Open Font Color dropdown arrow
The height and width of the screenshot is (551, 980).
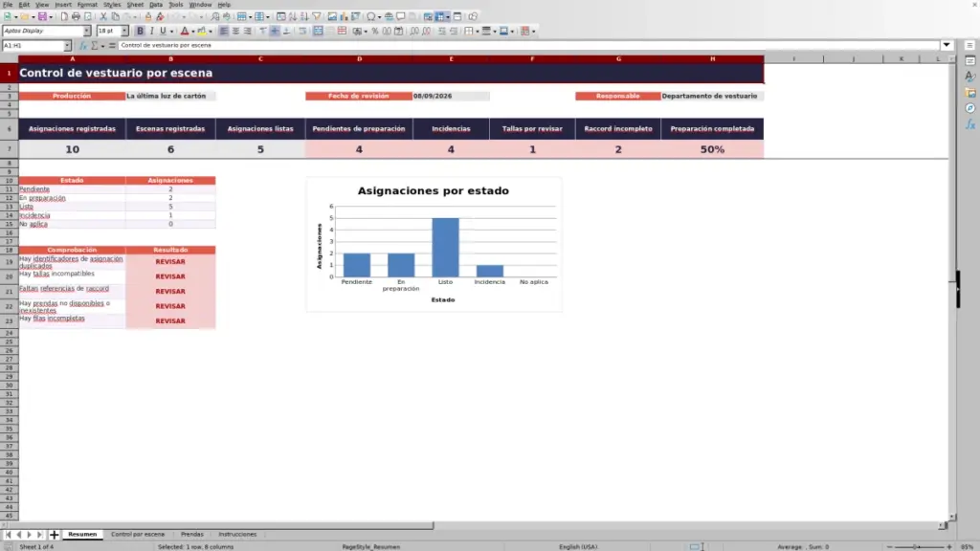click(x=192, y=32)
